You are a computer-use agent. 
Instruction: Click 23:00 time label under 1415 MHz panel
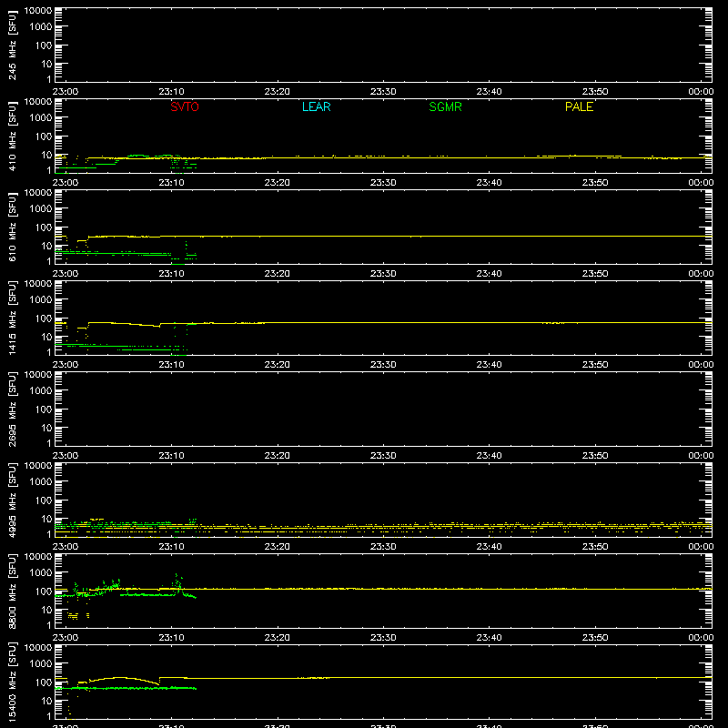click(x=66, y=365)
